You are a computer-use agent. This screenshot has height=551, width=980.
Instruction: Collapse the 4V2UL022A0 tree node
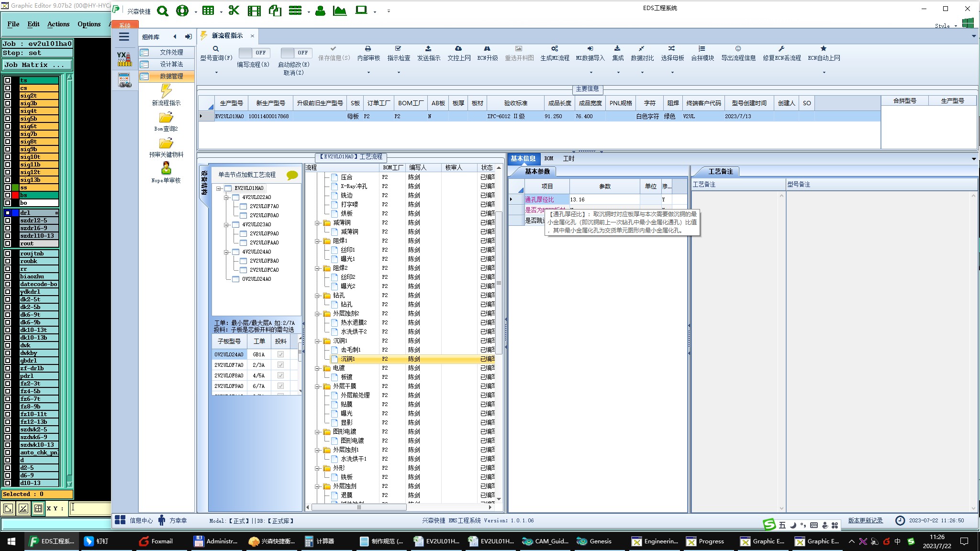click(x=226, y=197)
